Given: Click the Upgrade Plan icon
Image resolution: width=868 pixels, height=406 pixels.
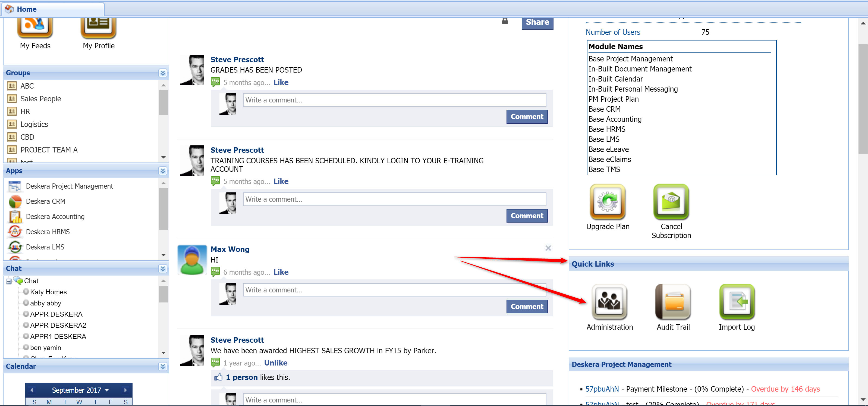Looking at the screenshot, I should click(608, 202).
